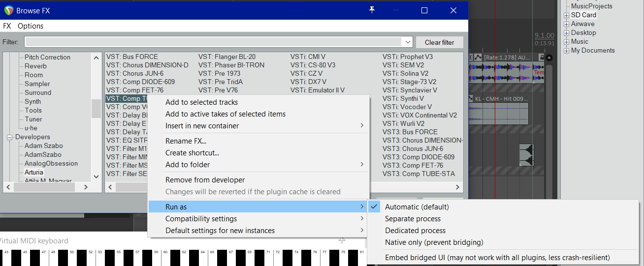
Task: Select VSTi: Prophet V3 in the plugin list
Action: click(x=407, y=57)
